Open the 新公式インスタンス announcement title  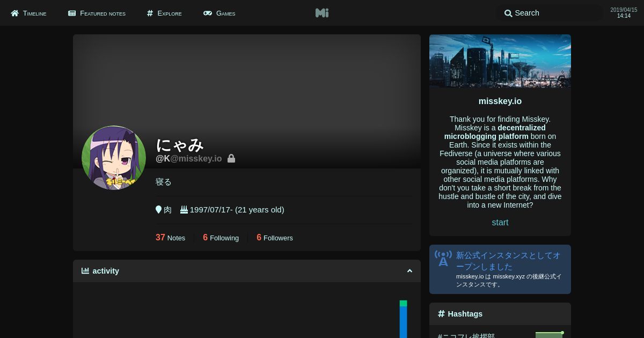coord(508,261)
